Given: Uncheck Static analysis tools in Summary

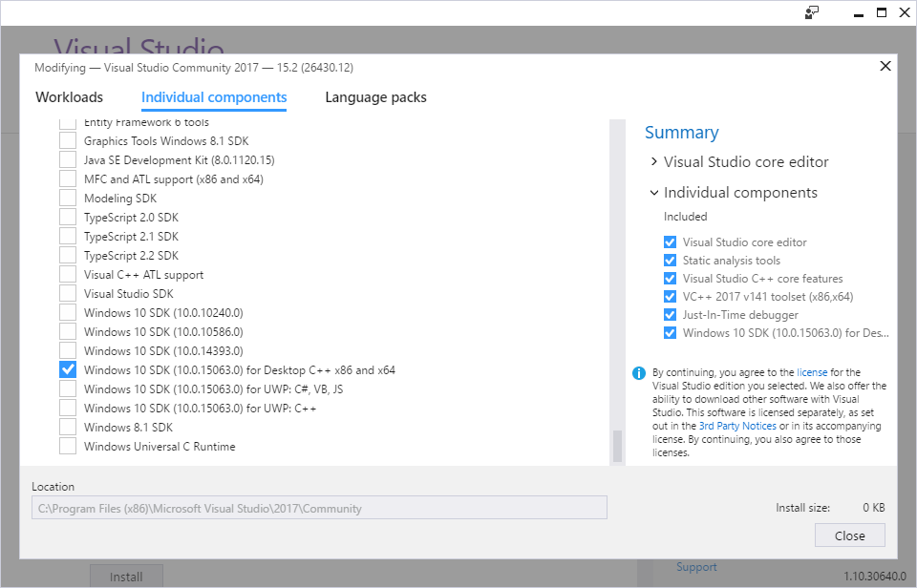Looking at the screenshot, I should click(671, 260).
